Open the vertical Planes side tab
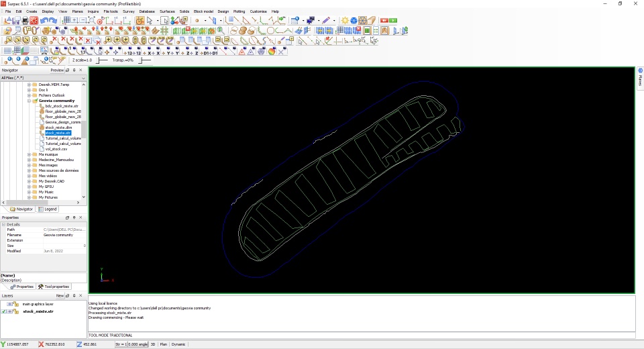The image size is (644, 349). (640, 77)
